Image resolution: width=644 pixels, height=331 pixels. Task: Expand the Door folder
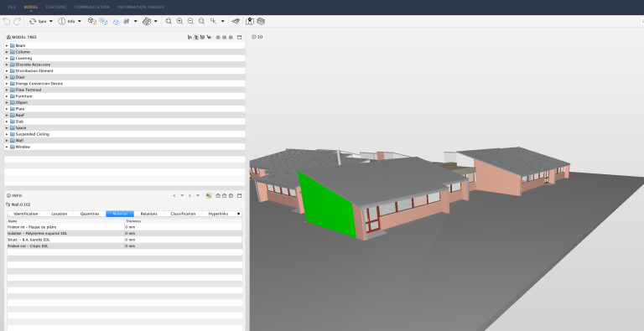pos(7,77)
